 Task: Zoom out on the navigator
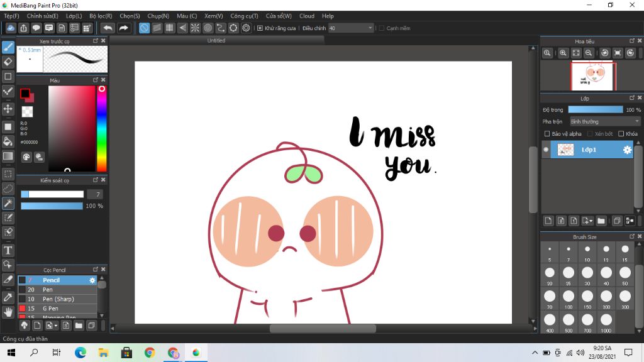589,53
